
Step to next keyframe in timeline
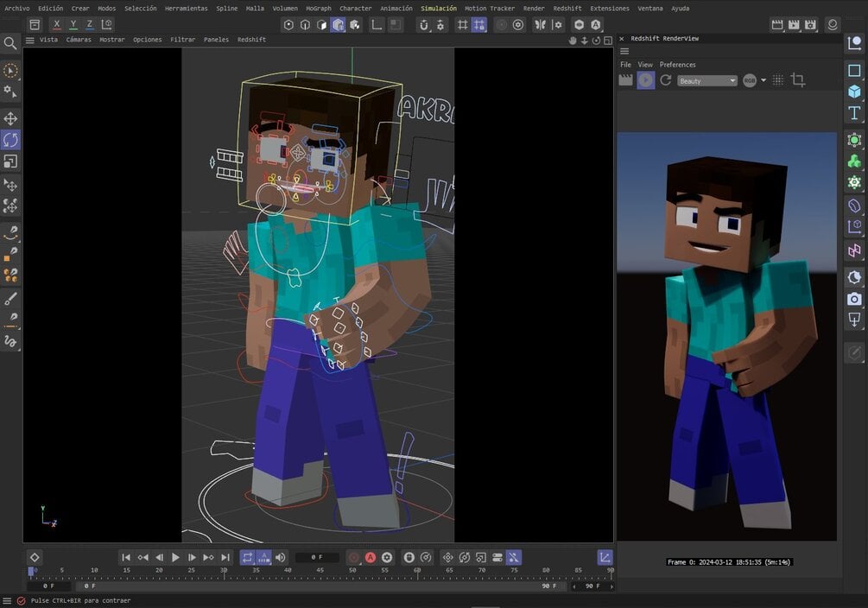[x=208, y=558]
